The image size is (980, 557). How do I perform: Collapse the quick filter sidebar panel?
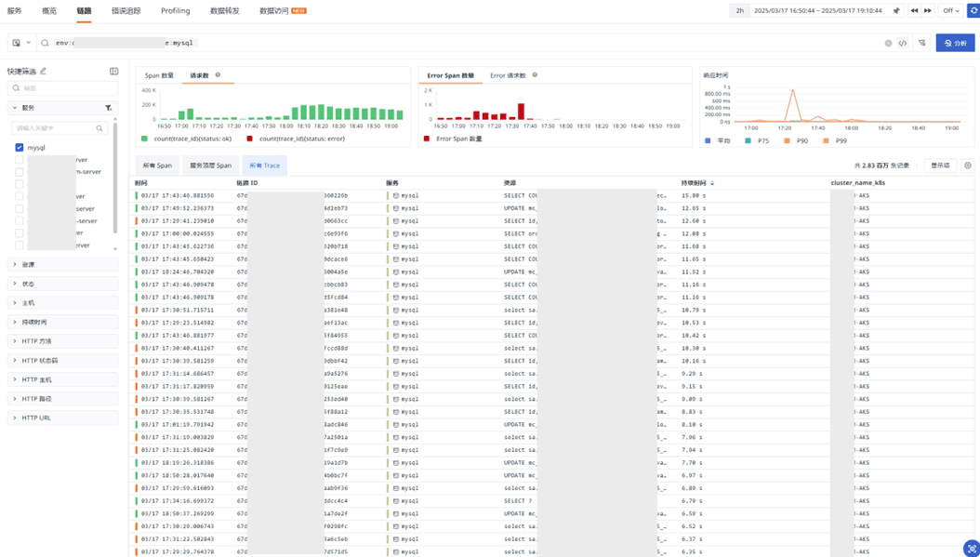coord(113,71)
